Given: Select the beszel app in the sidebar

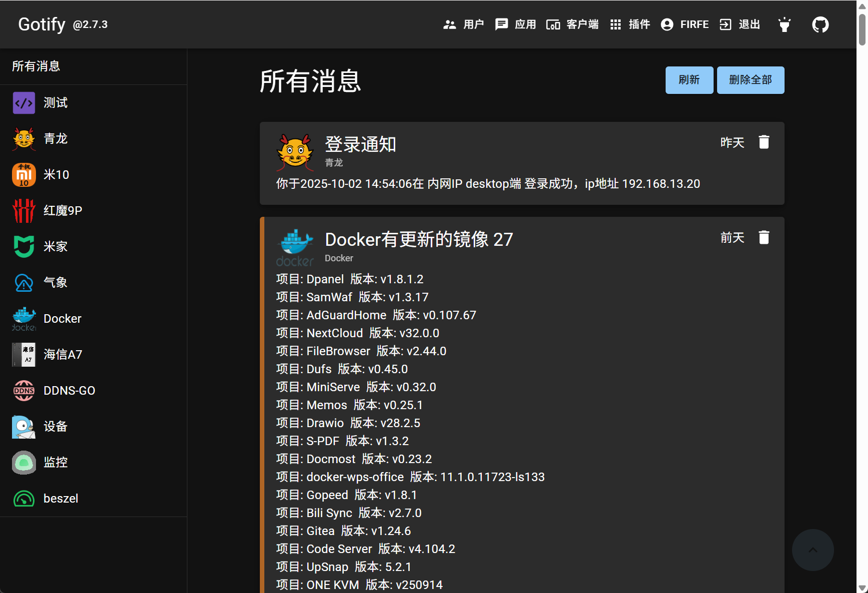Looking at the screenshot, I should point(60,498).
